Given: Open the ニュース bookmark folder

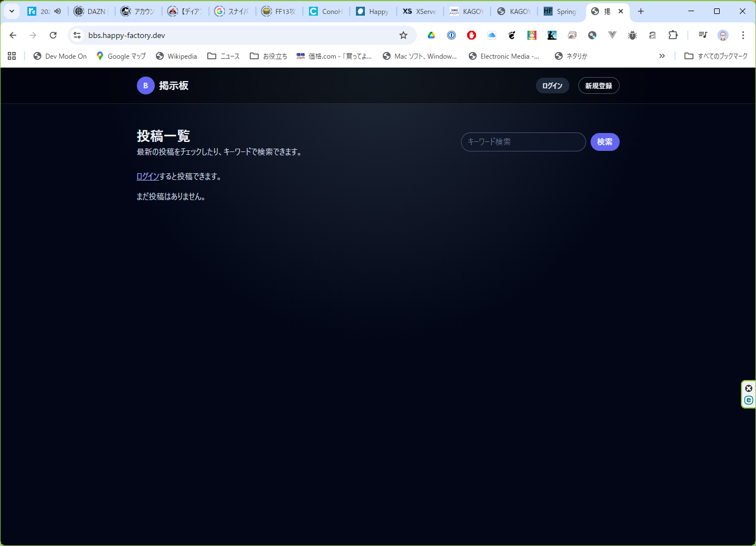Looking at the screenshot, I should tap(224, 56).
